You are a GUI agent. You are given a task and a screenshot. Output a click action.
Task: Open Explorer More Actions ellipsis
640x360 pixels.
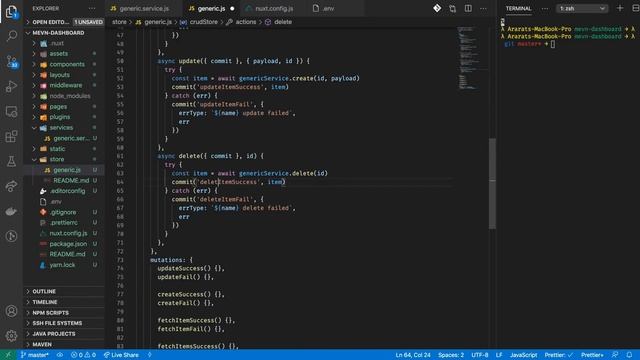pos(92,8)
